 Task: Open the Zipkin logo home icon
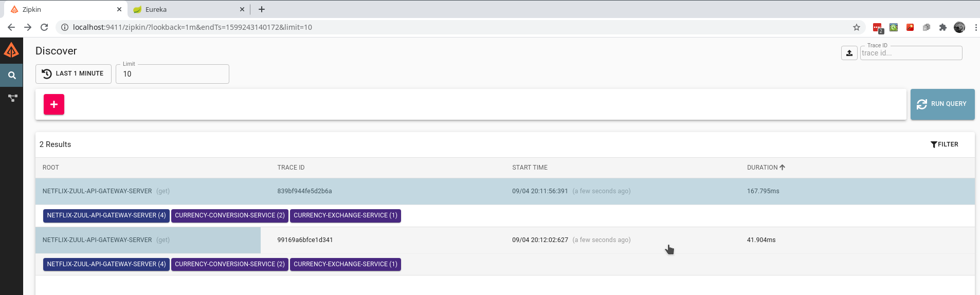click(x=11, y=50)
